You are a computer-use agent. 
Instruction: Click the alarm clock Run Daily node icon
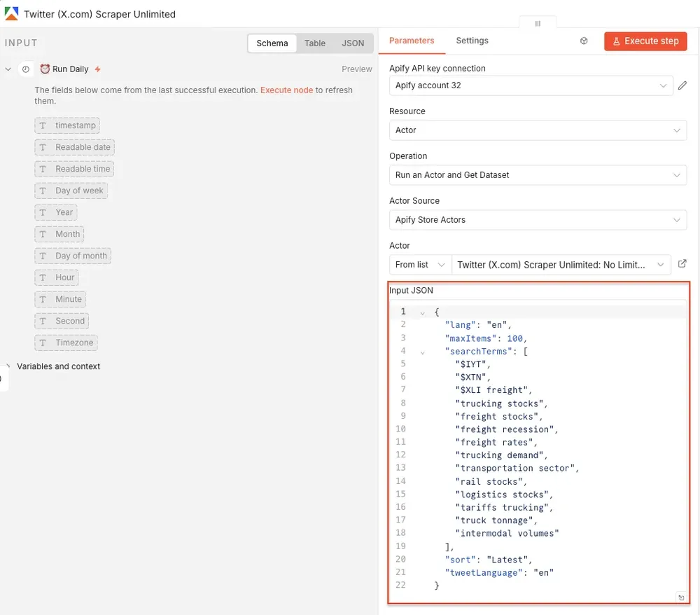tap(45, 69)
